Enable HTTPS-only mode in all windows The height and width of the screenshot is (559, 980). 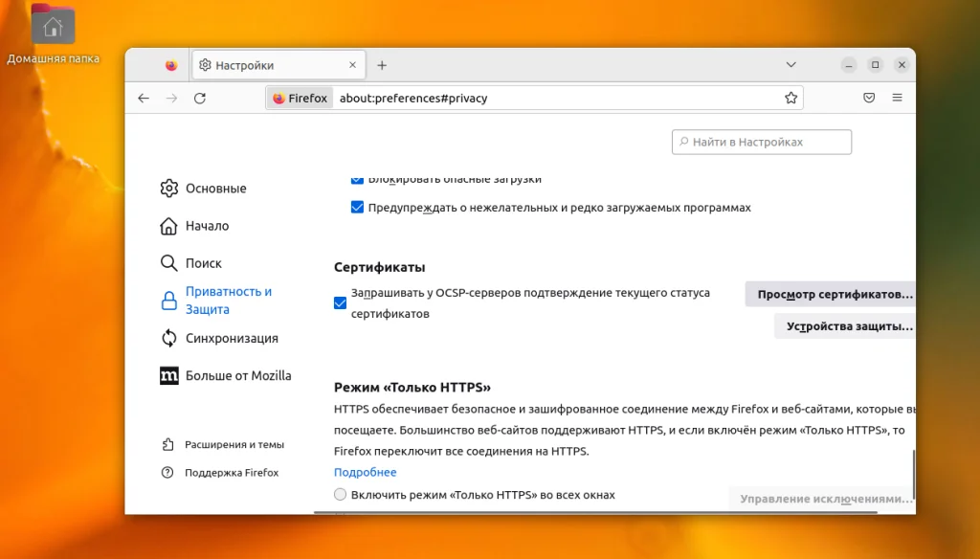(x=340, y=494)
